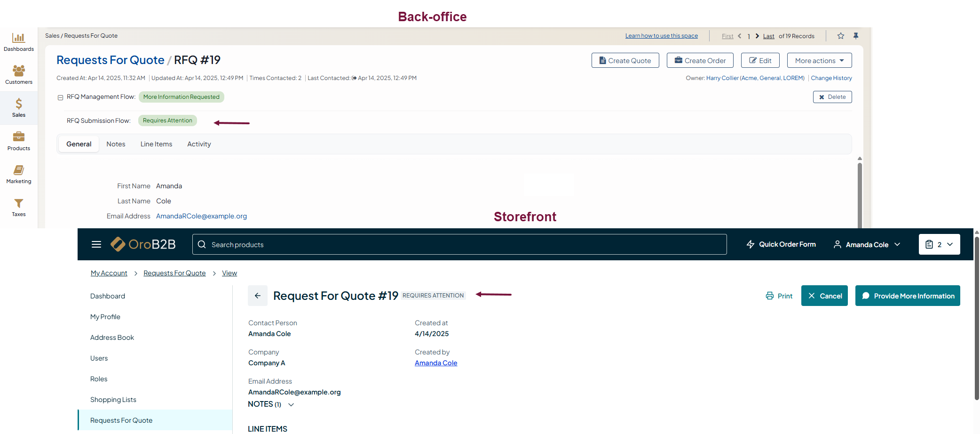Image resolution: width=980 pixels, height=434 pixels.
Task: Click 'REQUIRES ATTENTION' storefront label
Action: 433,296
